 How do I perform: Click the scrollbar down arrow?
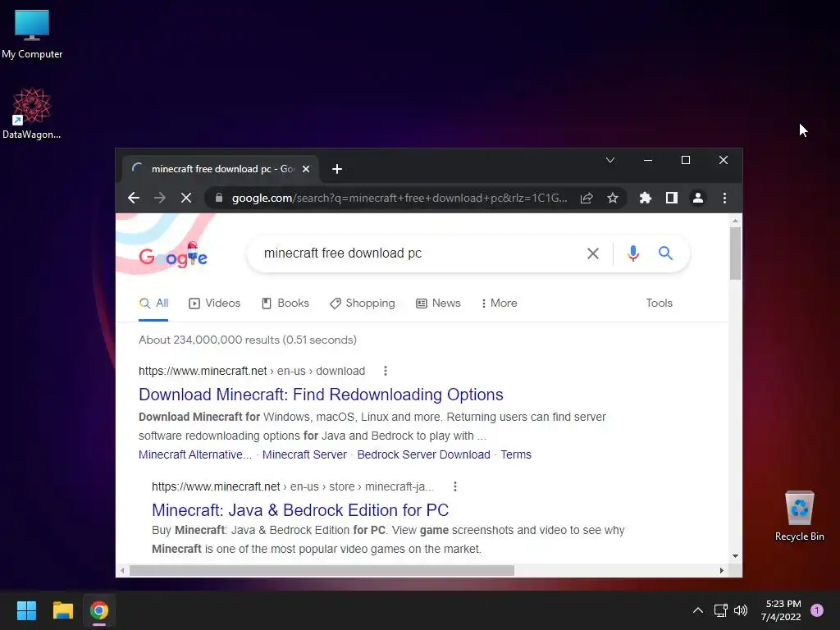tap(735, 556)
